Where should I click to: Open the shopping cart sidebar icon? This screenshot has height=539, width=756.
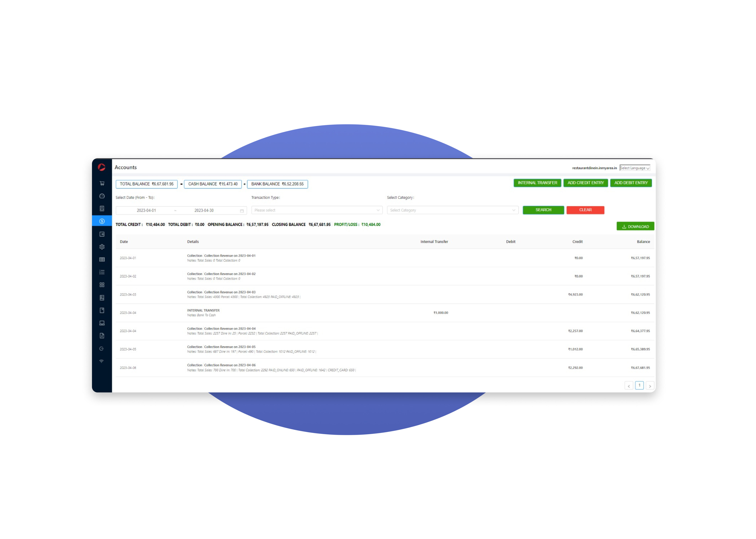102,183
